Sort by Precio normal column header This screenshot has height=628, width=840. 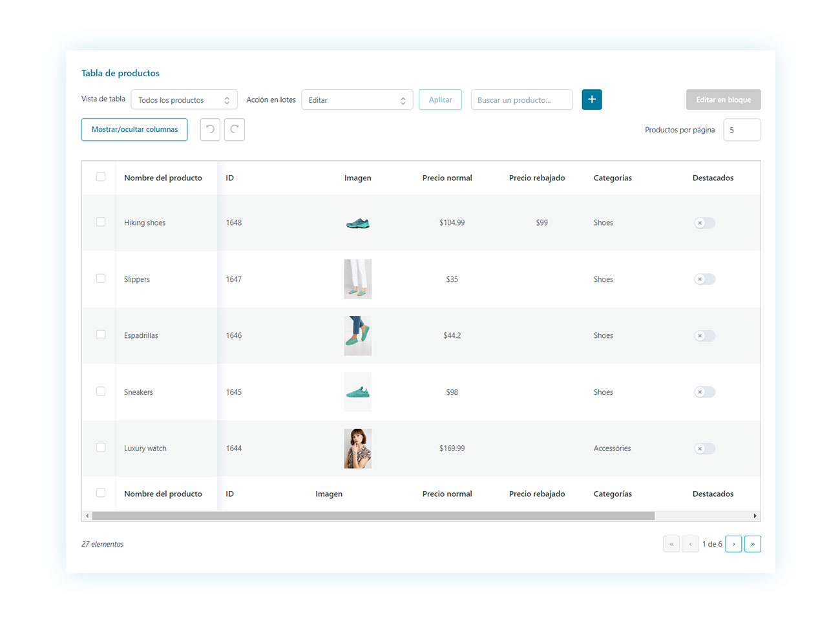[447, 178]
